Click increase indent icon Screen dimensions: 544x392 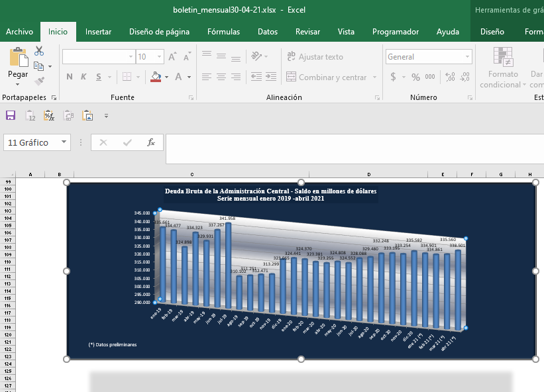click(271, 77)
